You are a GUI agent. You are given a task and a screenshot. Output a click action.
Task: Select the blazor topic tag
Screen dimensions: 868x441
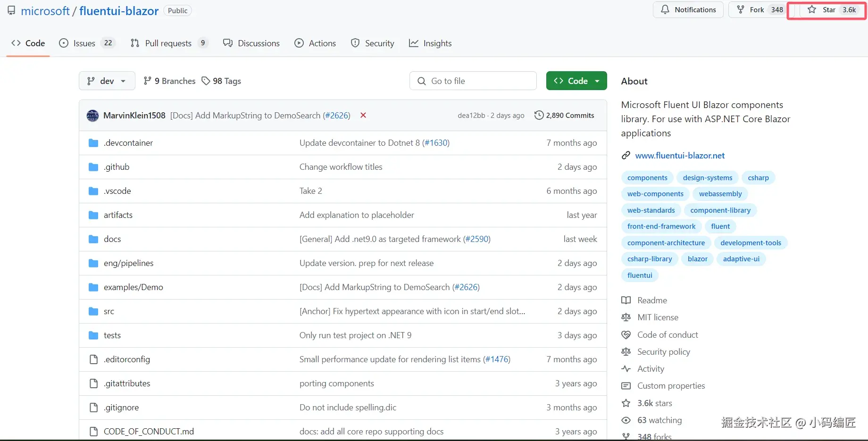(697, 259)
